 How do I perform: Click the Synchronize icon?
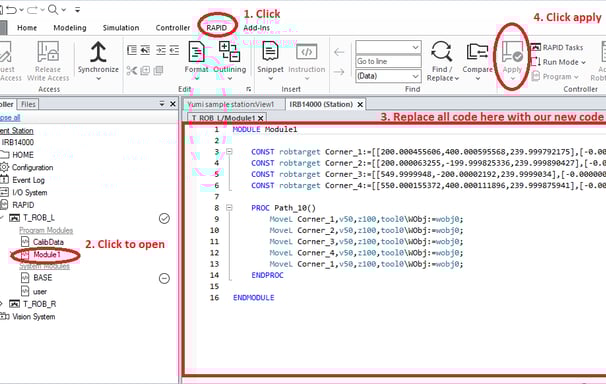click(98, 53)
